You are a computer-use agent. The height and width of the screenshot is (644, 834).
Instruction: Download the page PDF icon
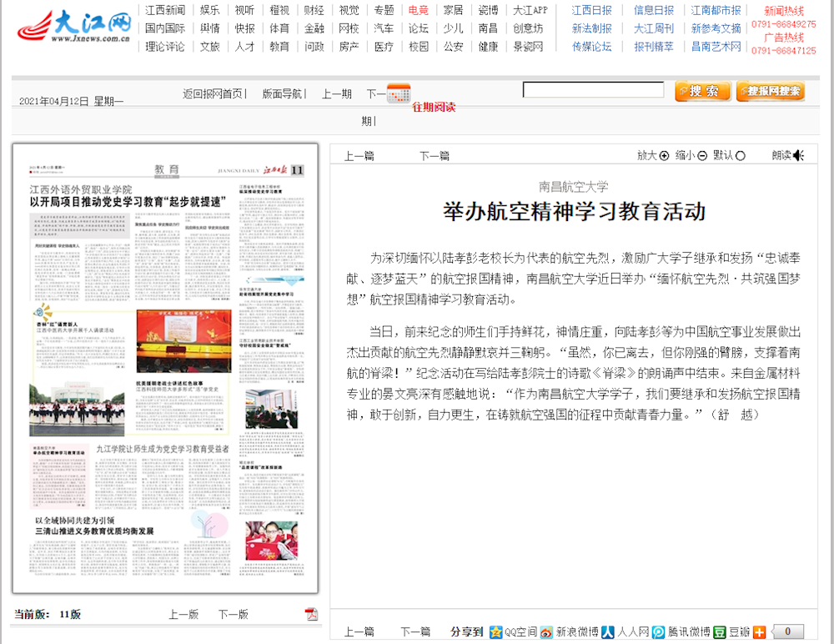coord(312,615)
